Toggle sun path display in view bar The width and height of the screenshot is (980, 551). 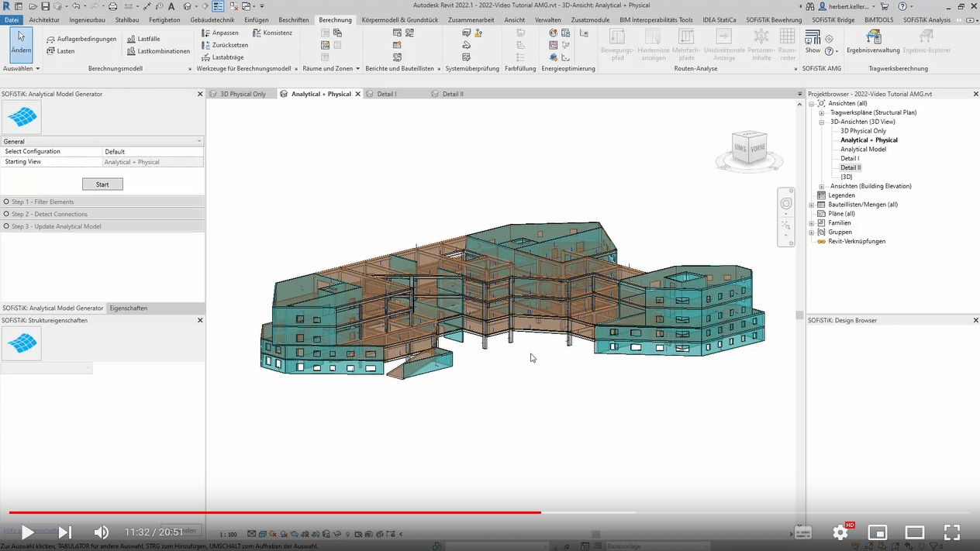pyautogui.click(x=272, y=533)
